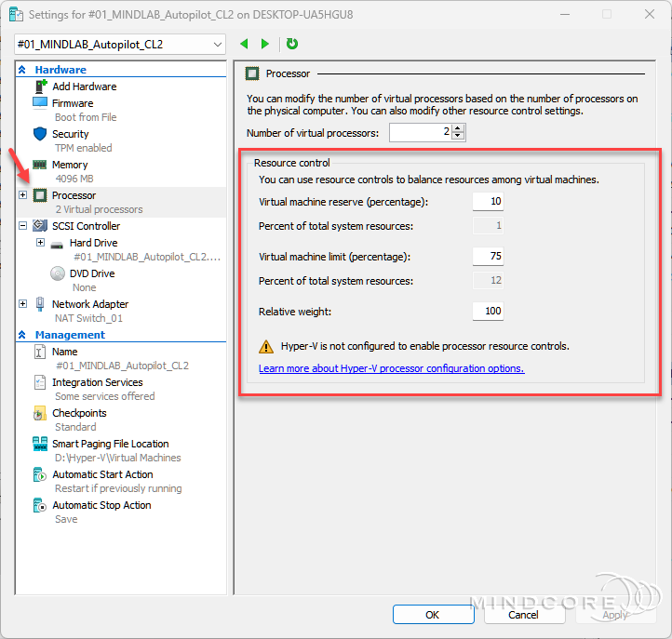Collapse the Management section

[x=22, y=335]
